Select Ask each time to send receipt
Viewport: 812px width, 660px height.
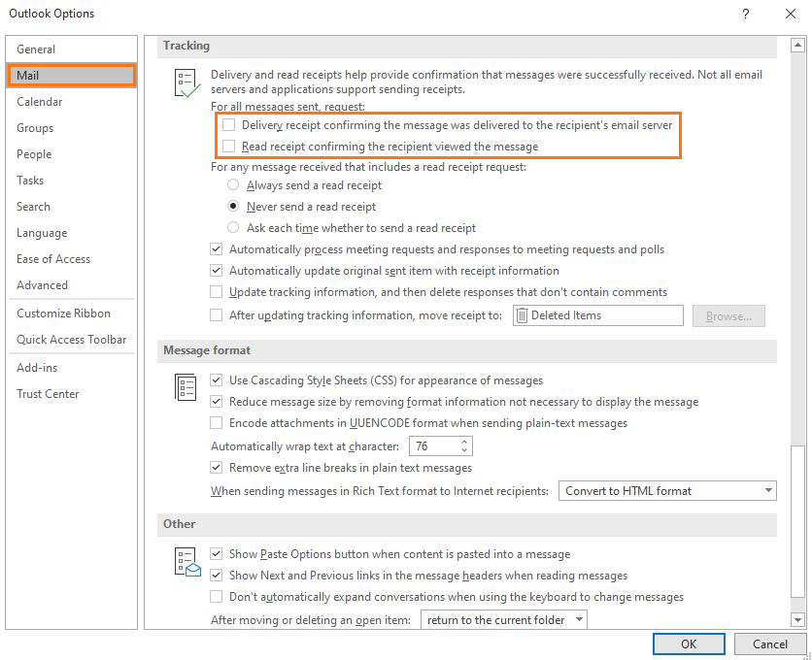233,227
